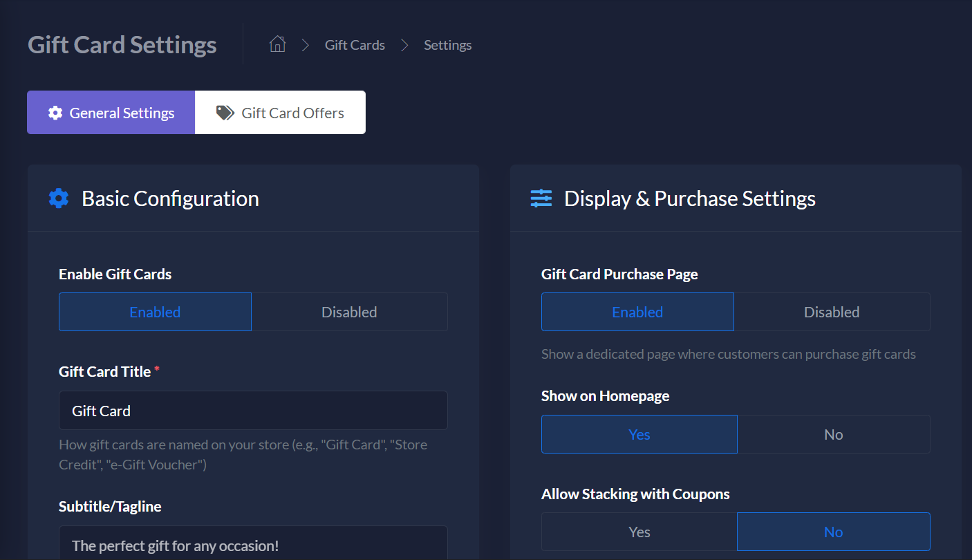Screen dimensions: 972x560
Task: Set Enable Gift Cards to Enabled
Action: pos(155,312)
